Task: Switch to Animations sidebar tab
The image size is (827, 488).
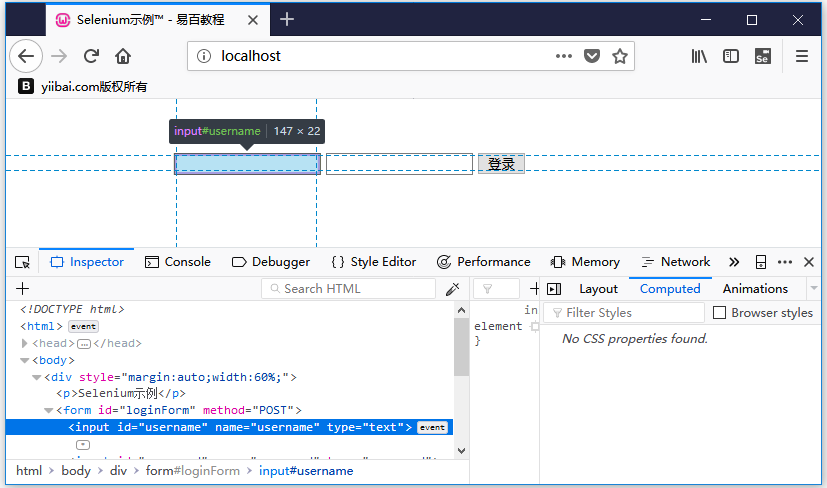Action: point(755,289)
